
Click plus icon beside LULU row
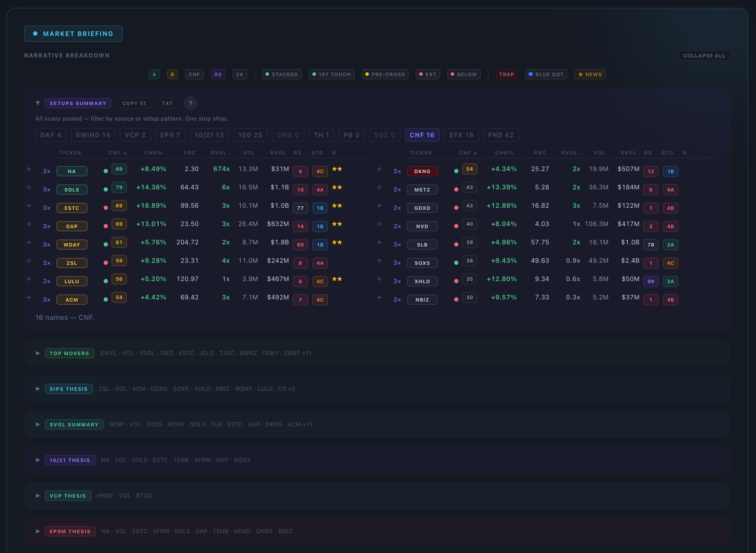[x=29, y=279]
